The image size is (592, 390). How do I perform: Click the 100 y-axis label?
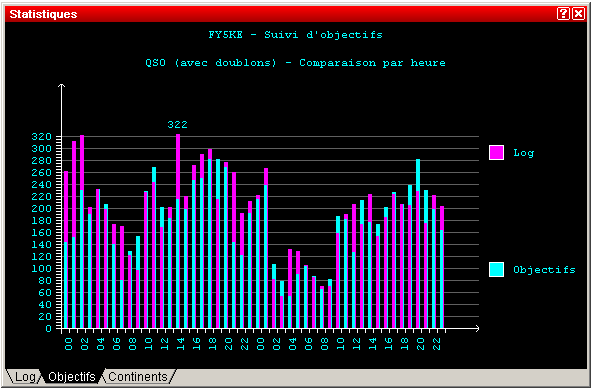tap(43, 268)
